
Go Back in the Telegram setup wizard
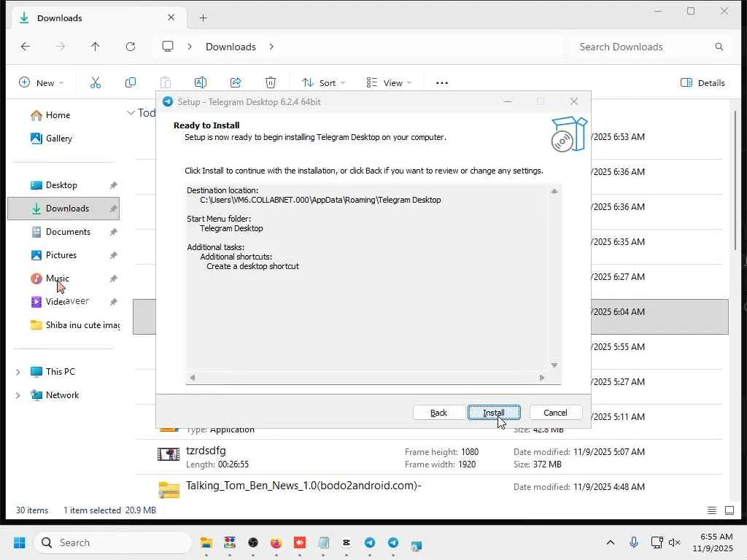pos(438,413)
